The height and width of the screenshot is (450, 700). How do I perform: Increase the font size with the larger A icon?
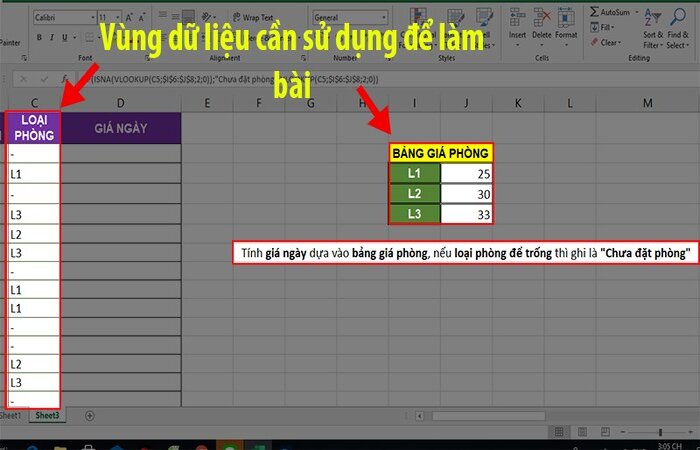129,17
